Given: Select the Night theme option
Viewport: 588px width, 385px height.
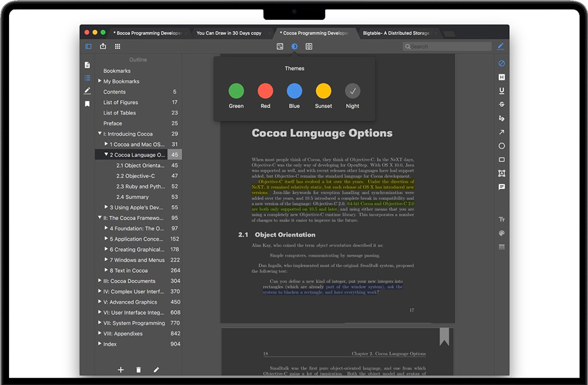Looking at the screenshot, I should pyautogui.click(x=353, y=91).
